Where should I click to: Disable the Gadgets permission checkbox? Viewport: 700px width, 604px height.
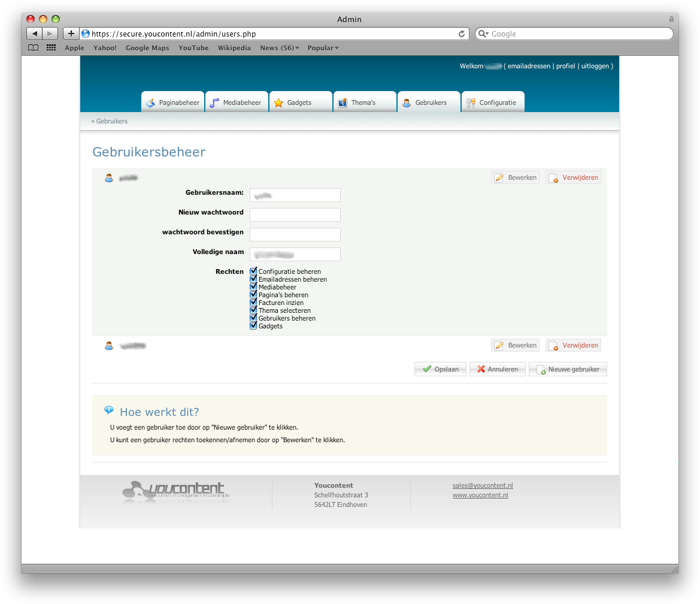coord(253,326)
